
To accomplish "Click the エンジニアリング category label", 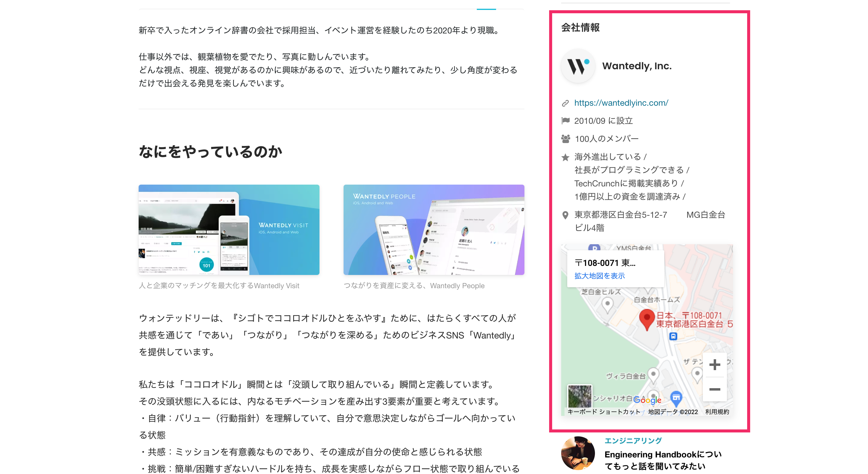I will [x=633, y=441].
